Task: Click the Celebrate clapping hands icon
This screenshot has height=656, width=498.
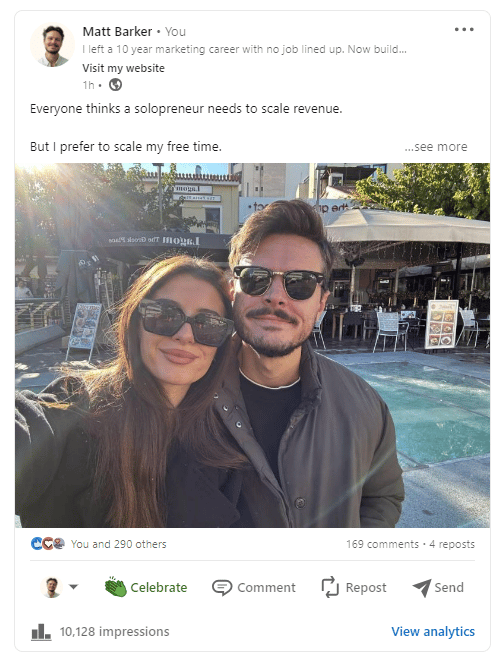Action: click(x=116, y=587)
